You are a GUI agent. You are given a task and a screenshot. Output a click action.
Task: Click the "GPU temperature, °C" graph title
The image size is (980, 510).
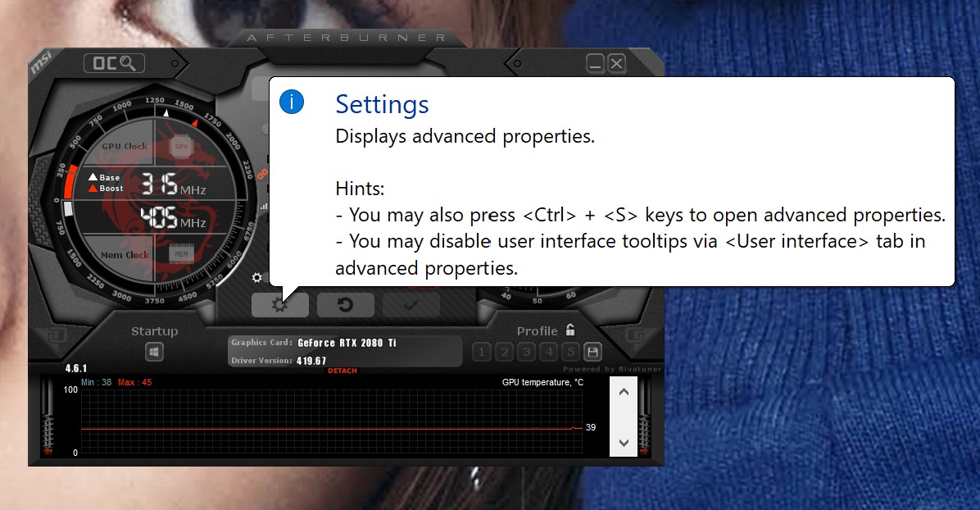pos(542,382)
